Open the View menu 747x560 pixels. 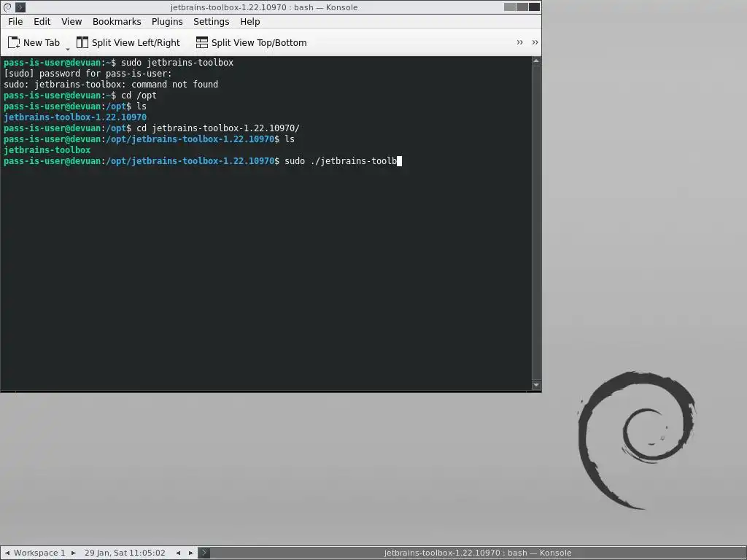point(71,21)
